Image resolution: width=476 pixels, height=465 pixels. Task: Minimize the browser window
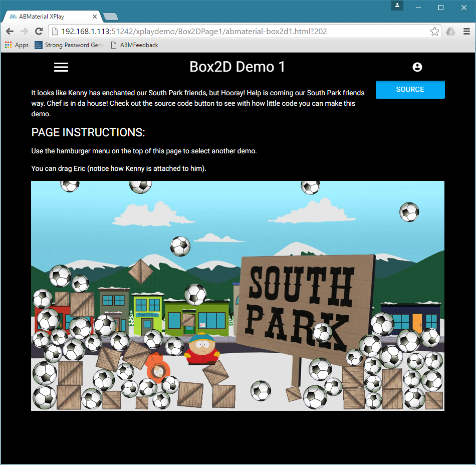click(x=418, y=8)
